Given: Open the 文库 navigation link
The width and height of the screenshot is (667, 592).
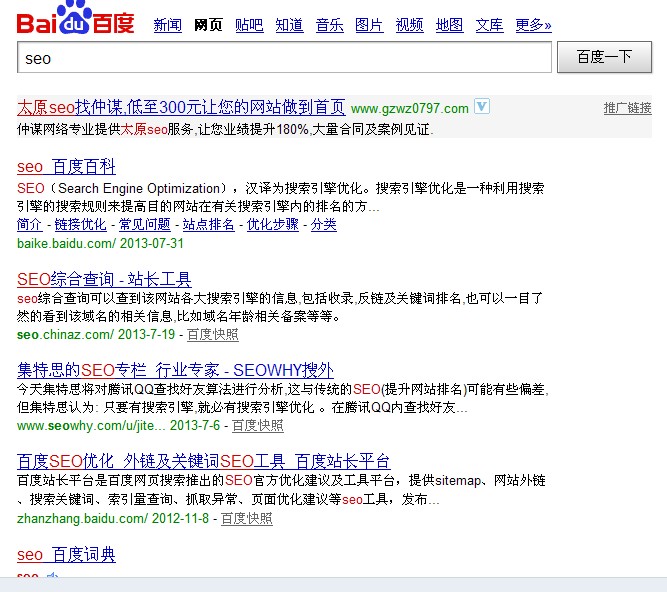Looking at the screenshot, I should [489, 25].
